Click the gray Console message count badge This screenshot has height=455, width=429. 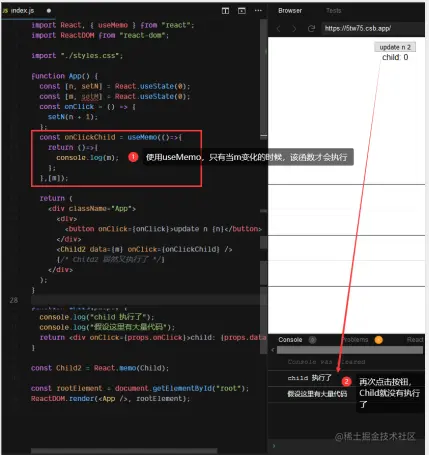[312, 340]
